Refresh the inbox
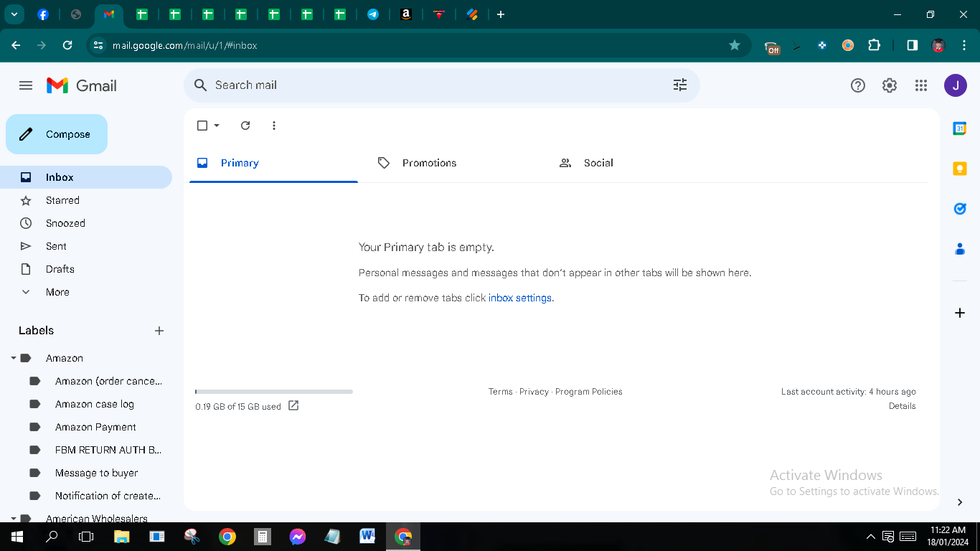The height and width of the screenshot is (551, 980). coord(245,126)
